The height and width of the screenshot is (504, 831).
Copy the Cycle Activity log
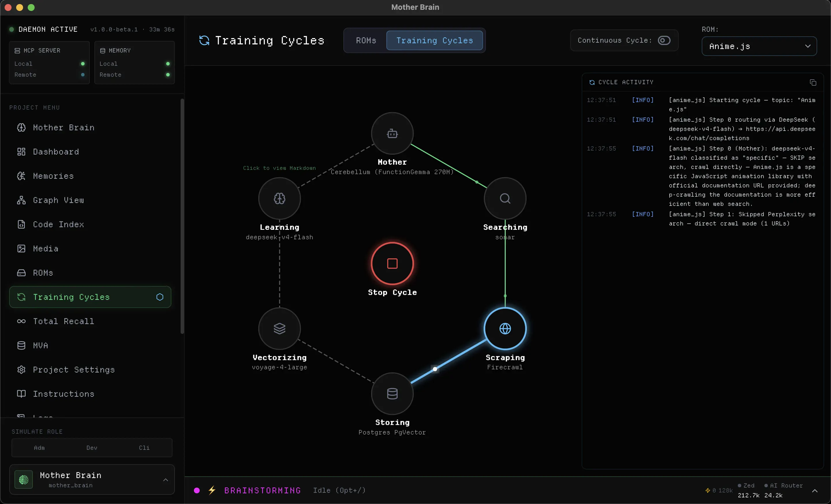coord(813,82)
